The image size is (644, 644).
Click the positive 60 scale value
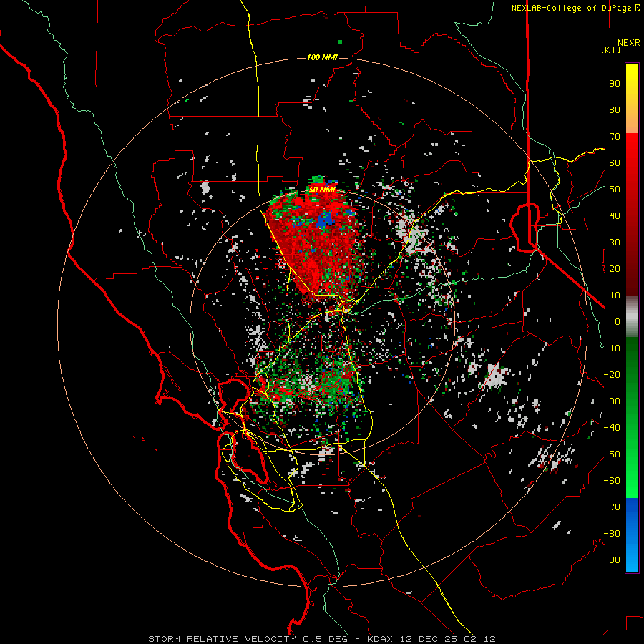[x=615, y=162]
